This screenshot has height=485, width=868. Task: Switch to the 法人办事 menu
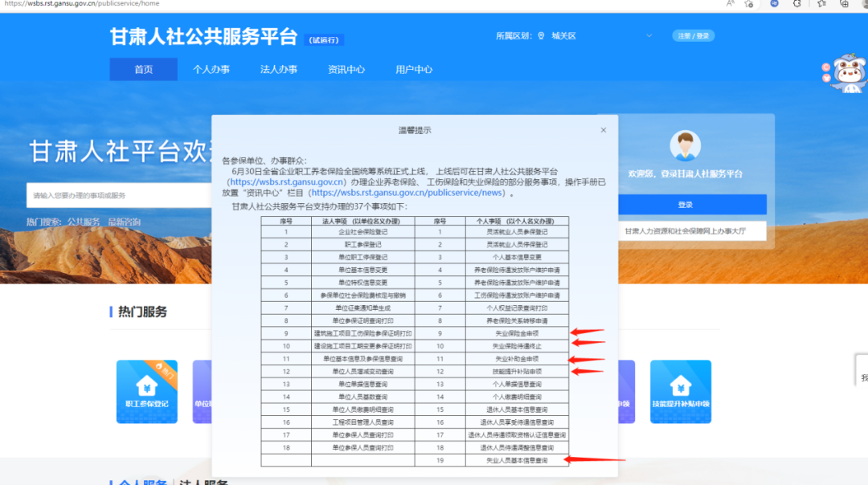[278, 70]
